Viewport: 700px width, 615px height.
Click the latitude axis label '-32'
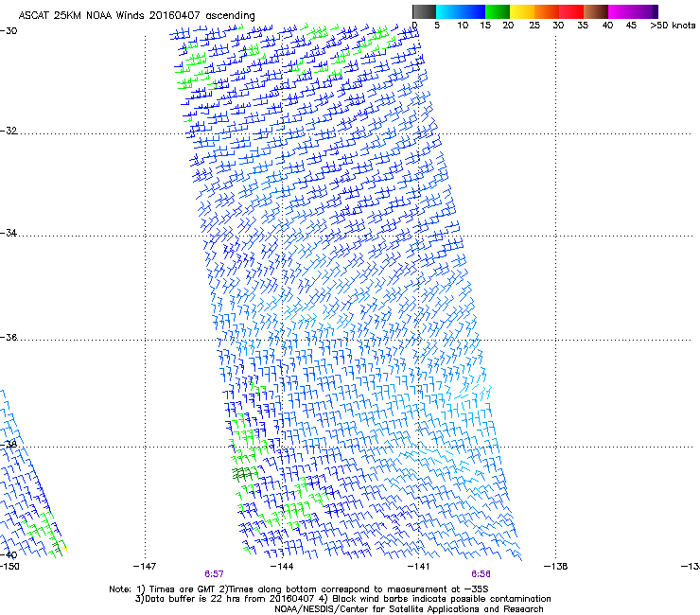click(9, 131)
